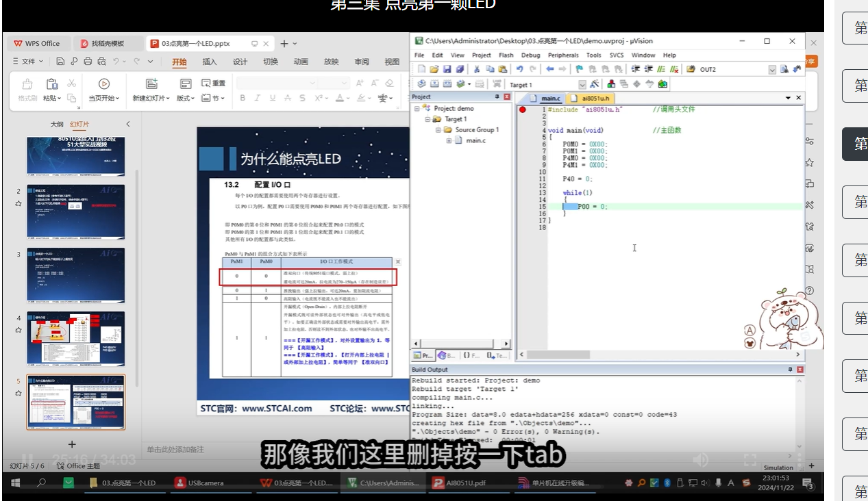Screen dimensions: 868x501
Task: Click the Indent selection icon in µVision
Action: tap(636, 69)
